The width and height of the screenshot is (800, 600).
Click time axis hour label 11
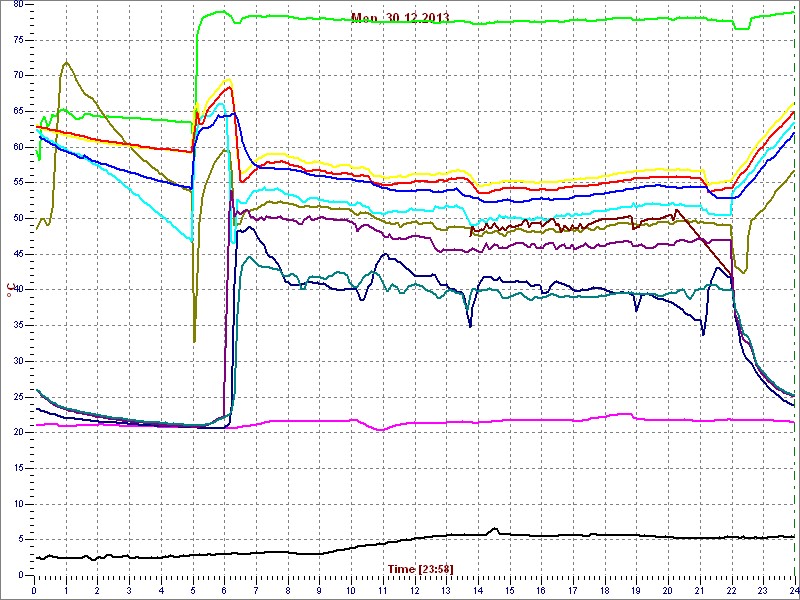point(383,588)
